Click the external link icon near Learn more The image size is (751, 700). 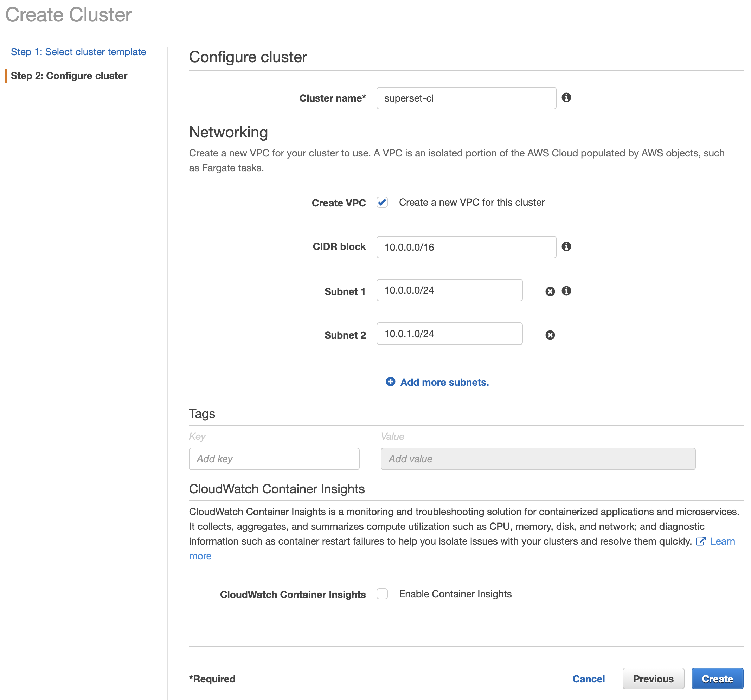point(701,541)
